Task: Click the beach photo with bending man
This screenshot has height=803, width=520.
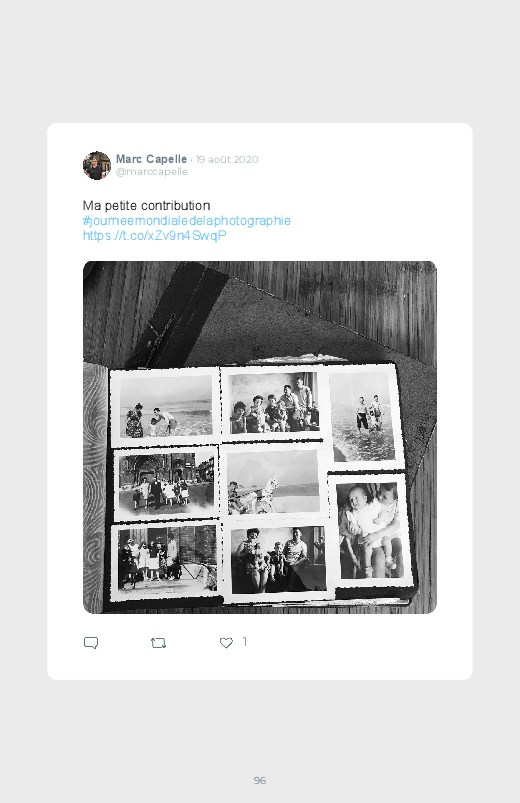Action: 165,406
